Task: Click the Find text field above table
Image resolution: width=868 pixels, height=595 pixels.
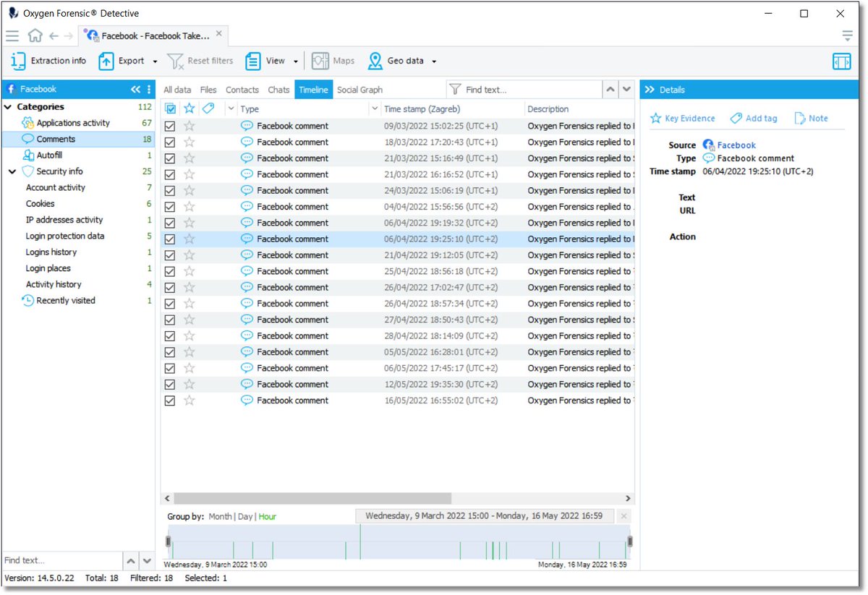Action: pyautogui.click(x=524, y=90)
